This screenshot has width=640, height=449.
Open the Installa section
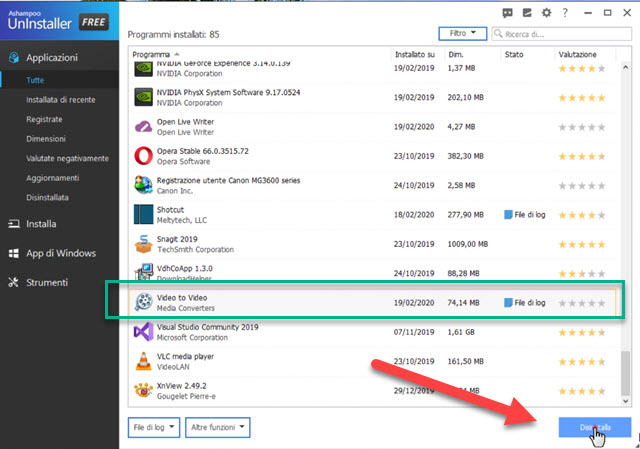pos(41,224)
